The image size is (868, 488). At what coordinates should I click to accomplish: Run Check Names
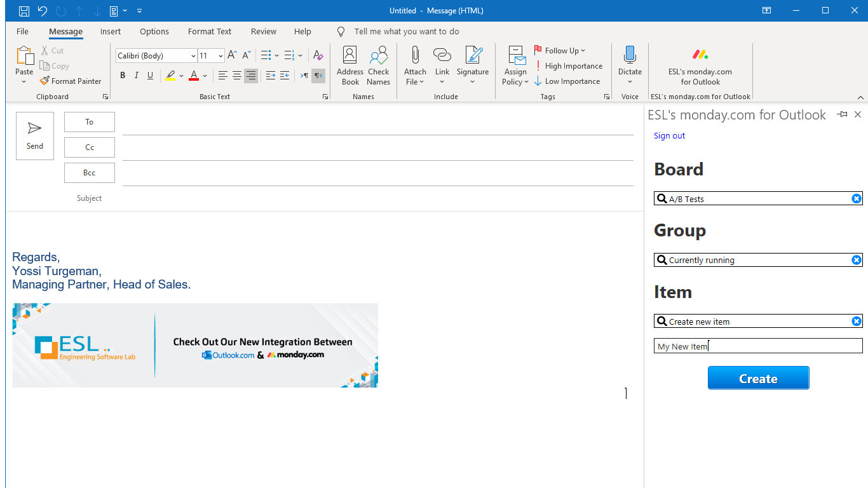(x=379, y=65)
